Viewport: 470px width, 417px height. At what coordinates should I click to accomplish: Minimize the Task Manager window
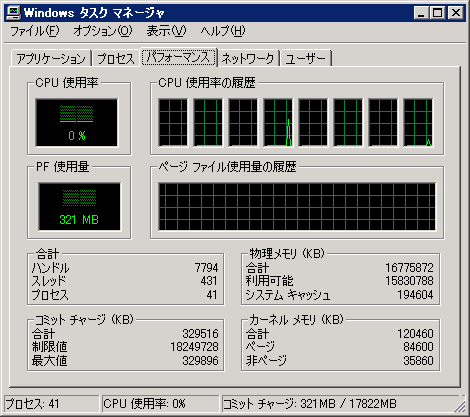[x=421, y=13]
